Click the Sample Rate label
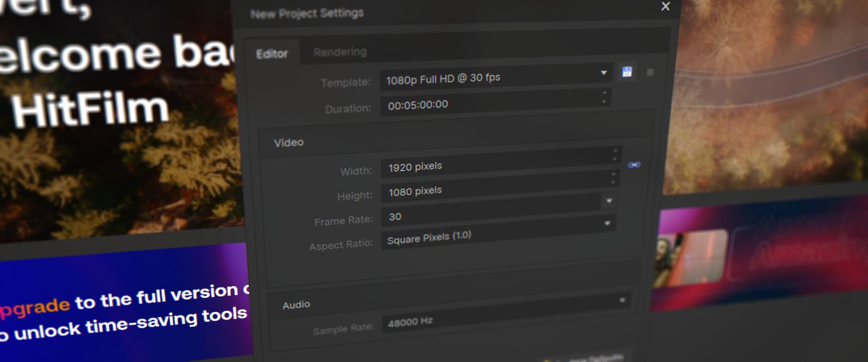The width and height of the screenshot is (868, 362). (x=344, y=329)
